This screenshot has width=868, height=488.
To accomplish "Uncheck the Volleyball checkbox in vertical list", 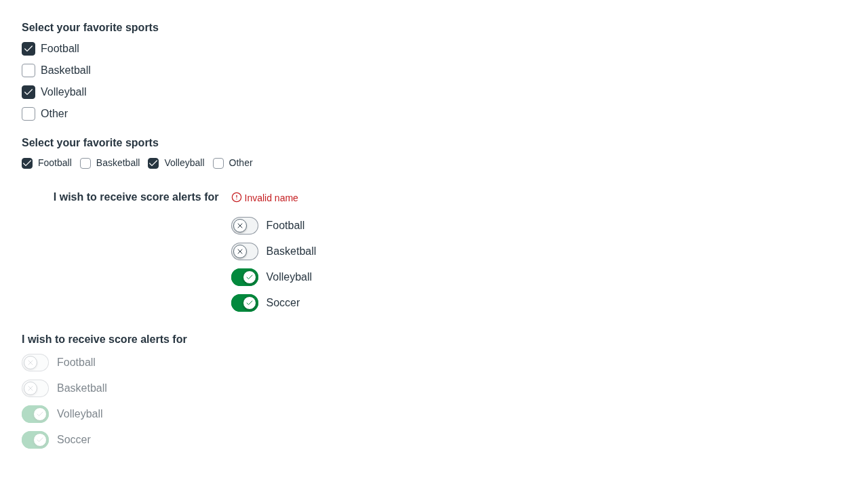I will tap(28, 92).
